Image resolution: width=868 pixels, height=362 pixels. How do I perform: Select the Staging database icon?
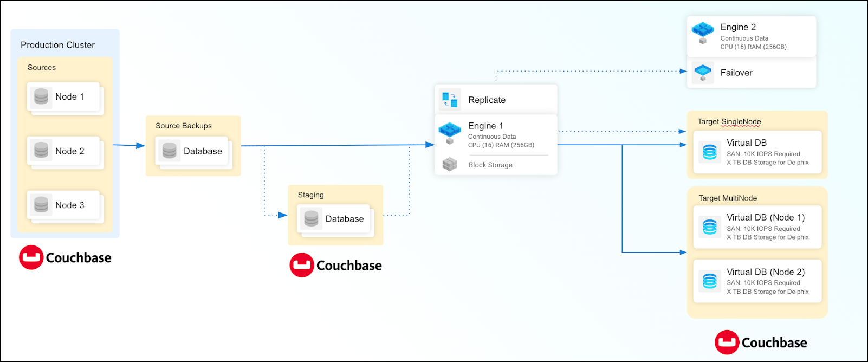tap(311, 218)
